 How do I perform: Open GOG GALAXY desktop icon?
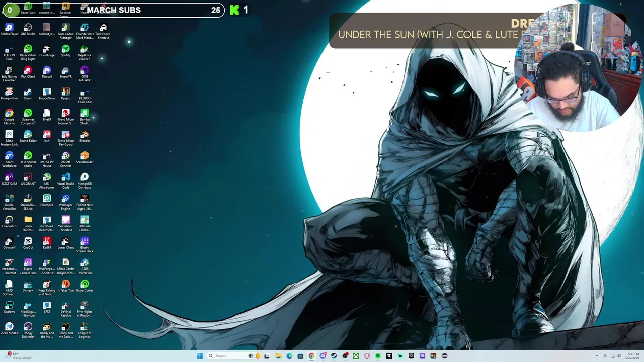[x=85, y=74]
